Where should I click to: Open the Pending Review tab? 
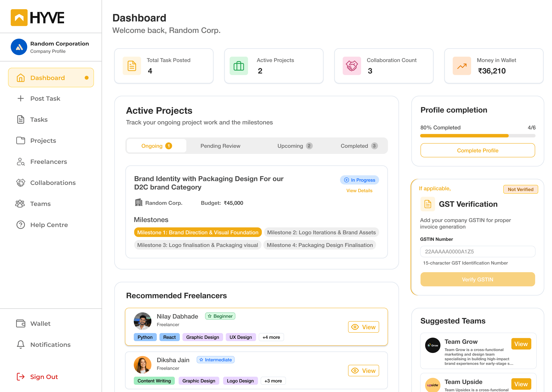220,146
